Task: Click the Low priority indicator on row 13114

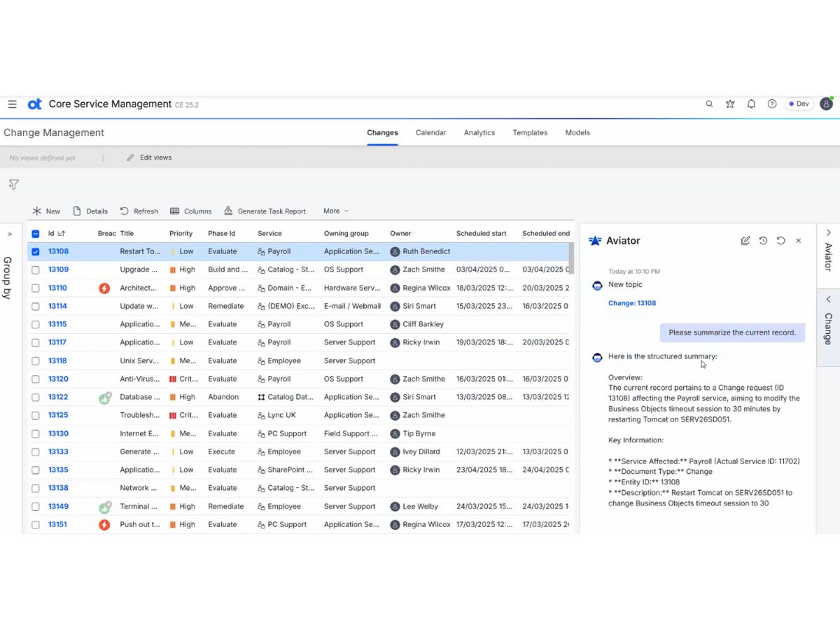Action: pyautogui.click(x=173, y=306)
